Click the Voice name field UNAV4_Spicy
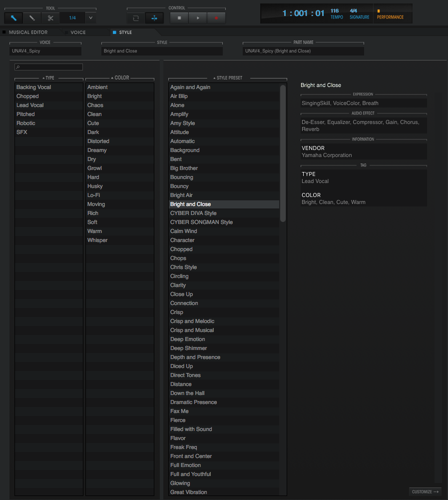The height and width of the screenshot is (500, 448). pyautogui.click(x=45, y=51)
